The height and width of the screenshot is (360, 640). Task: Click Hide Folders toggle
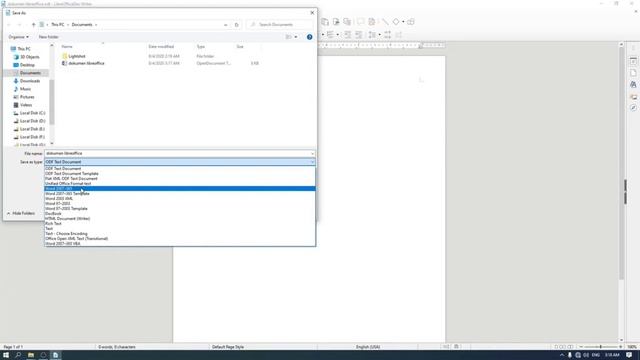point(21,213)
